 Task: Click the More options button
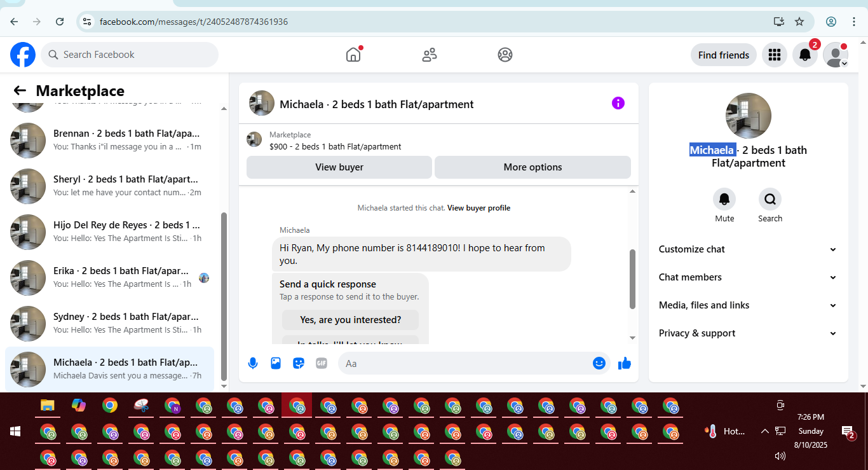point(532,167)
